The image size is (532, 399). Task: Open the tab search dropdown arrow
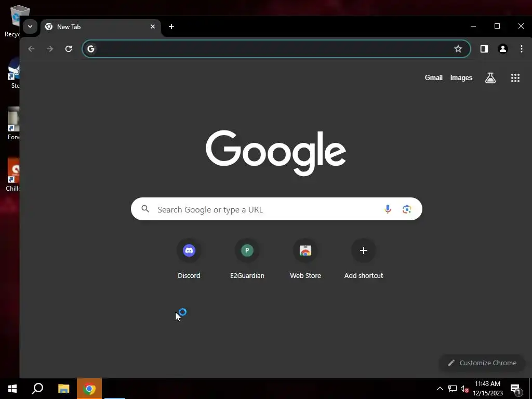[x=30, y=26]
